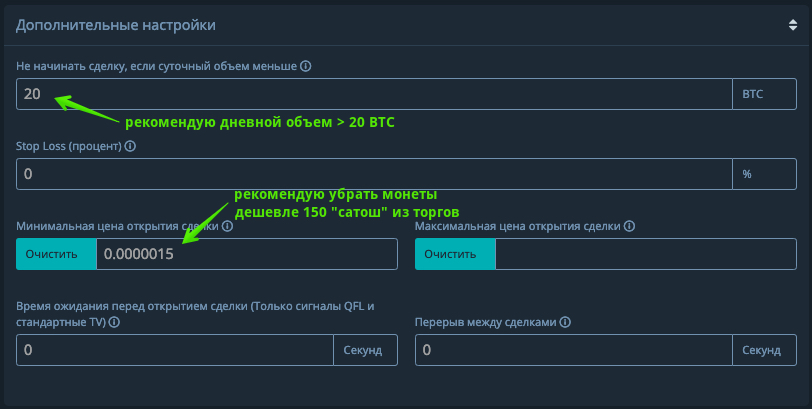Click info icon for maximum open price
This screenshot has width=812, height=409.
(x=627, y=226)
